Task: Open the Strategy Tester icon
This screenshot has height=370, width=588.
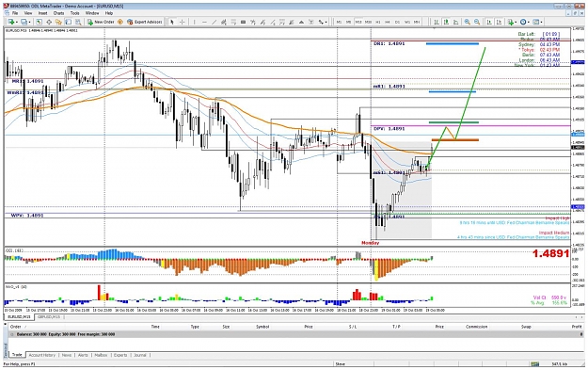Action: click(78, 23)
